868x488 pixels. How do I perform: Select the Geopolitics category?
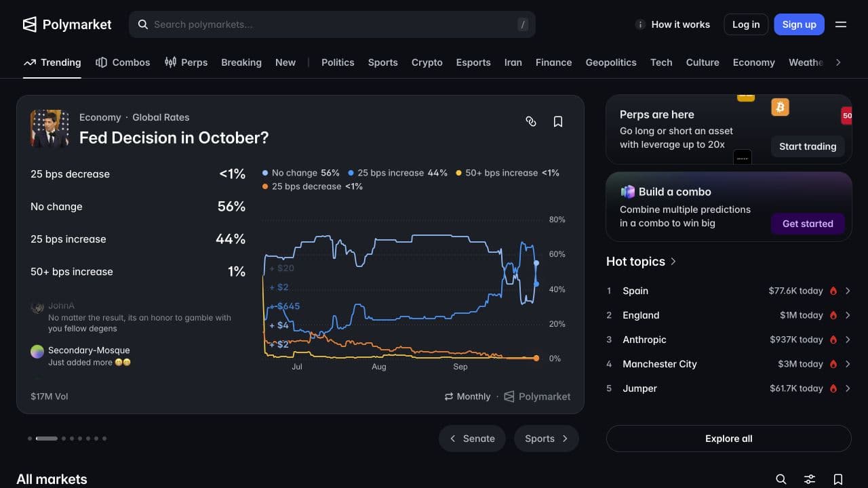coord(611,62)
